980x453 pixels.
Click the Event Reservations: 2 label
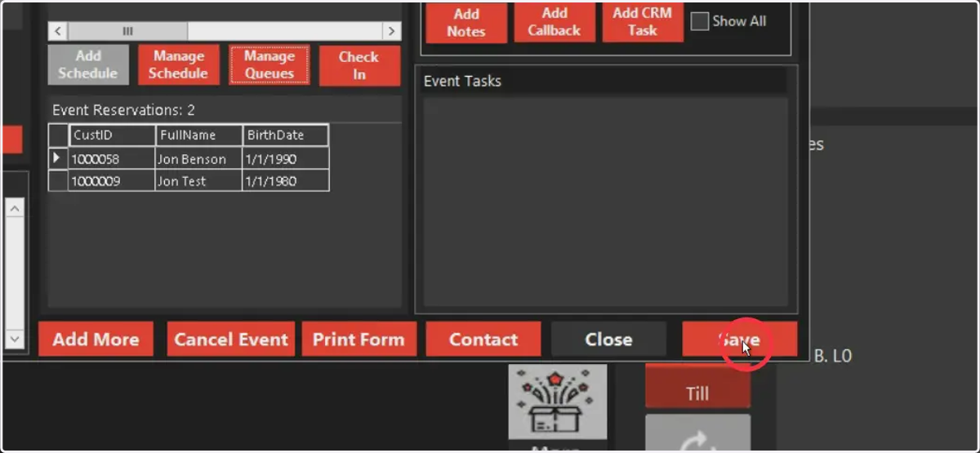click(123, 110)
